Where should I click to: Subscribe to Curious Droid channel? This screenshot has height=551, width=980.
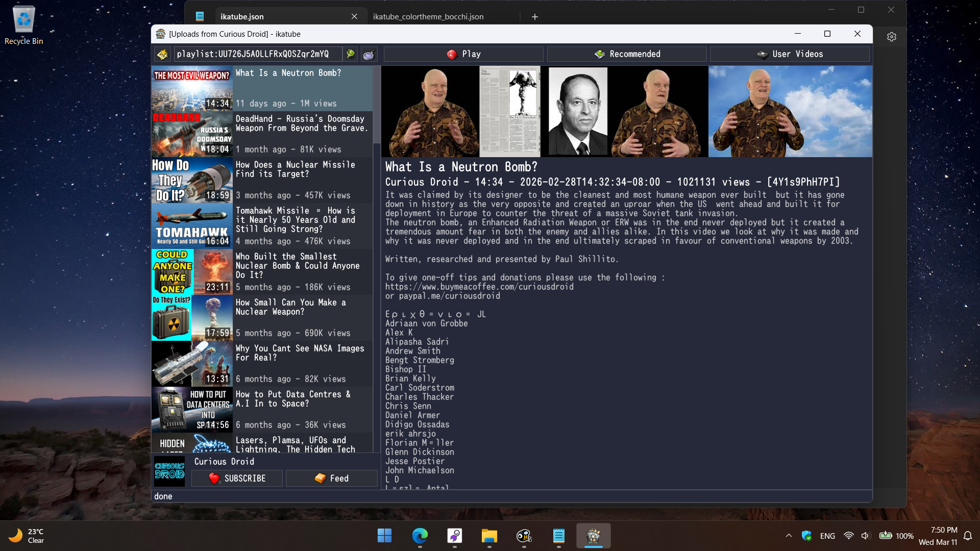point(237,479)
